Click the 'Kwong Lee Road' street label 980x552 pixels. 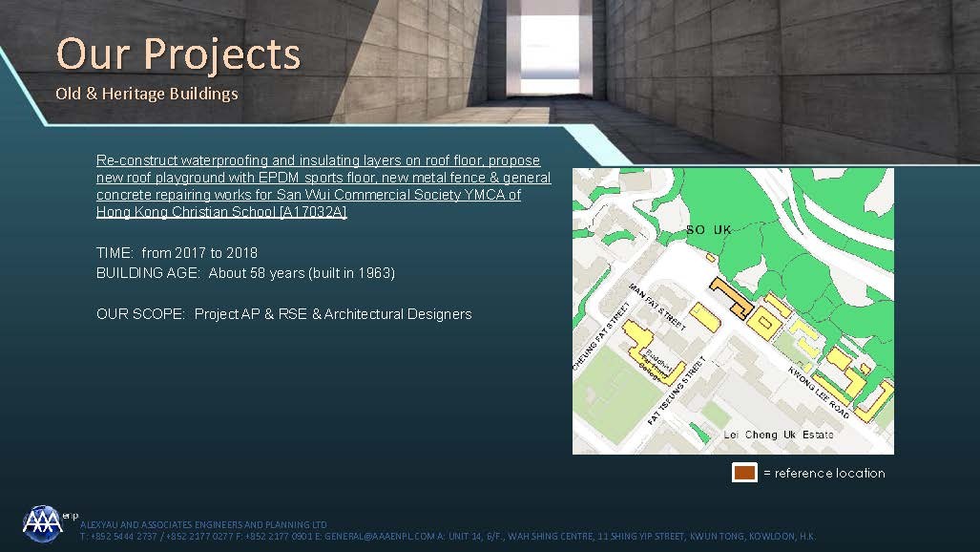(x=818, y=392)
